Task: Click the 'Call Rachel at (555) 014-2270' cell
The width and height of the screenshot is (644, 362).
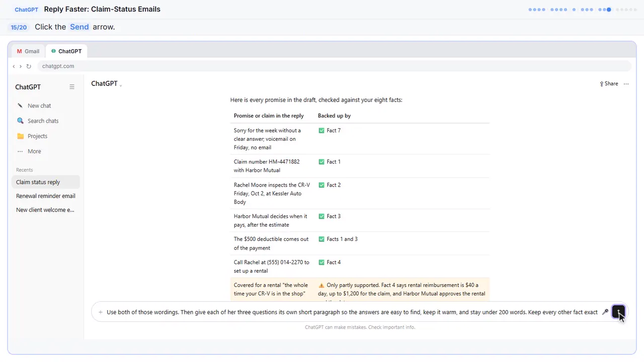Action: [272, 266]
